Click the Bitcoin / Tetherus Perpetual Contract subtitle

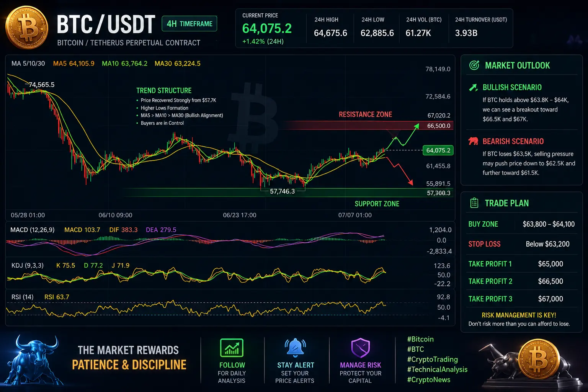pyautogui.click(x=129, y=43)
